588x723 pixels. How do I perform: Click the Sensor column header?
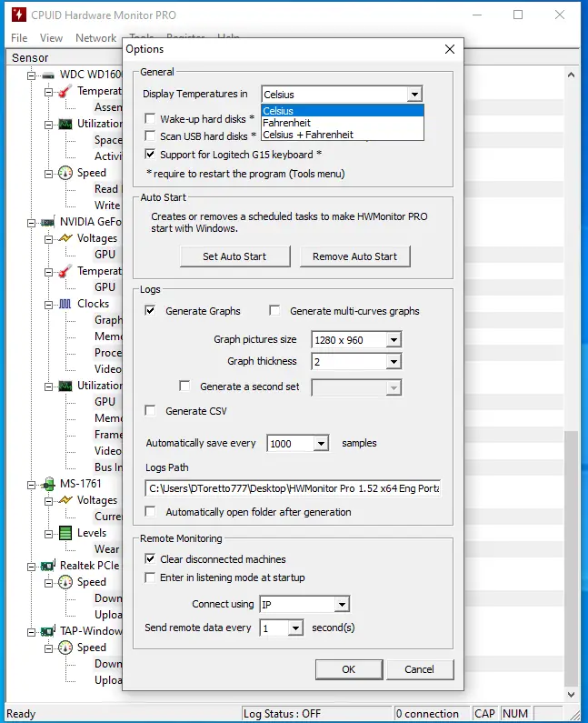[x=65, y=57]
